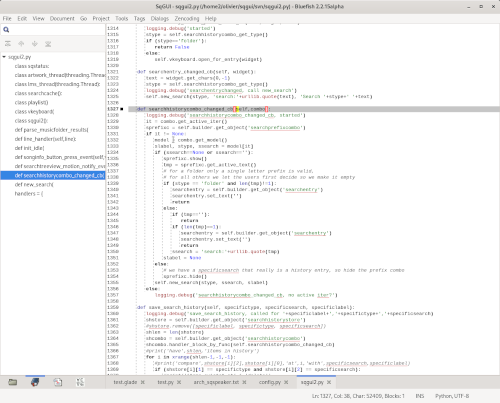Open the Zencoding menu
Image resolution: width=500 pixels, height=403 pixels.
coord(187,19)
